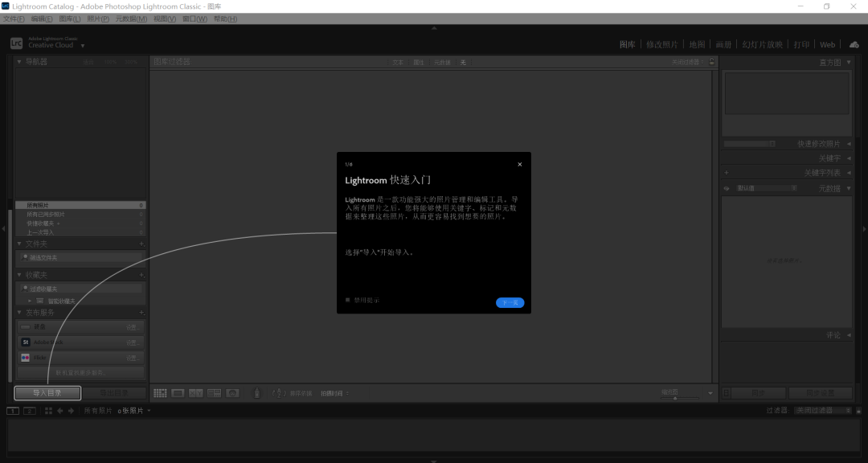Check the 禁用提示 checkbox
Viewport: 868px width, 463px height.
click(348, 300)
